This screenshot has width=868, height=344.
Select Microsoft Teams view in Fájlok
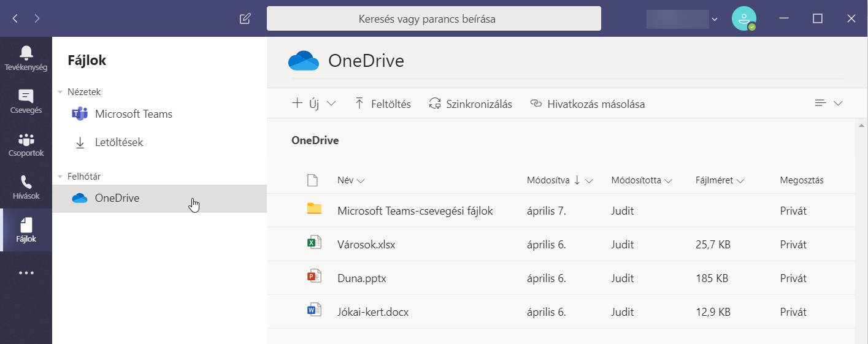tap(133, 114)
